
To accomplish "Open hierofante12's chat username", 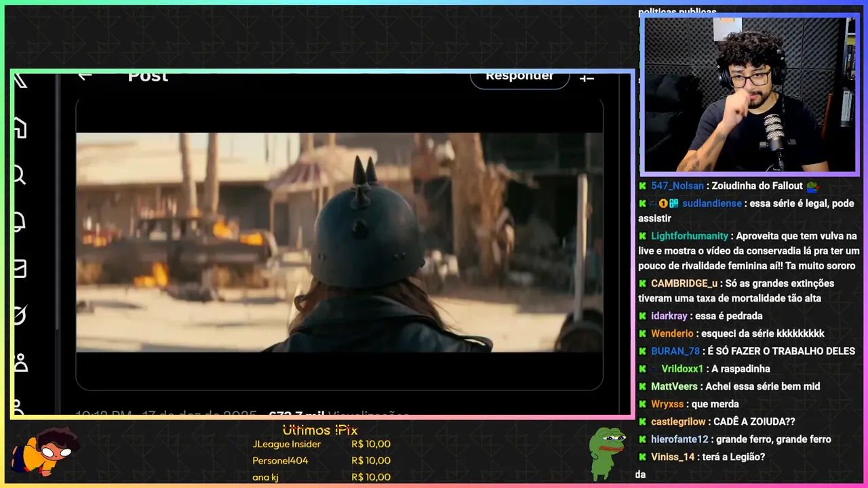I will coord(679,439).
